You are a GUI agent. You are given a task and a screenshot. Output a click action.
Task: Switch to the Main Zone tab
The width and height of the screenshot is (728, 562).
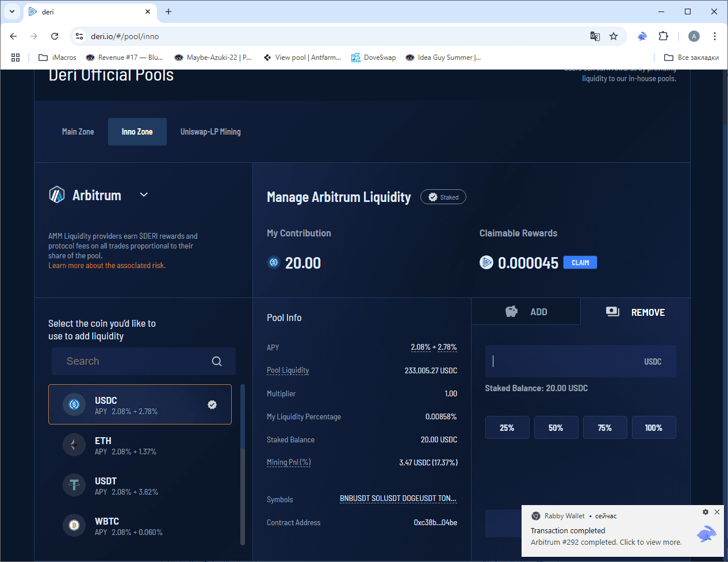click(78, 132)
